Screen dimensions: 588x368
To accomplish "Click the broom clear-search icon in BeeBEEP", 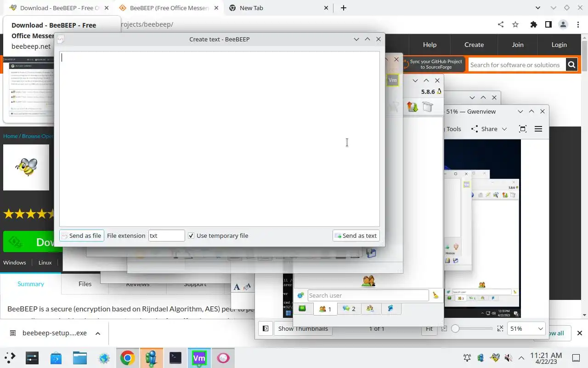I will coord(435,295).
